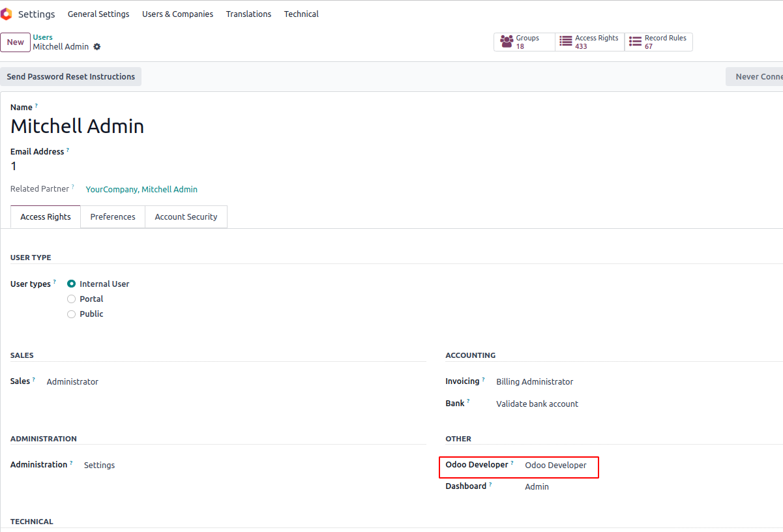Click the Record Rules list icon
Image resolution: width=783 pixels, height=532 pixels.
coord(635,42)
